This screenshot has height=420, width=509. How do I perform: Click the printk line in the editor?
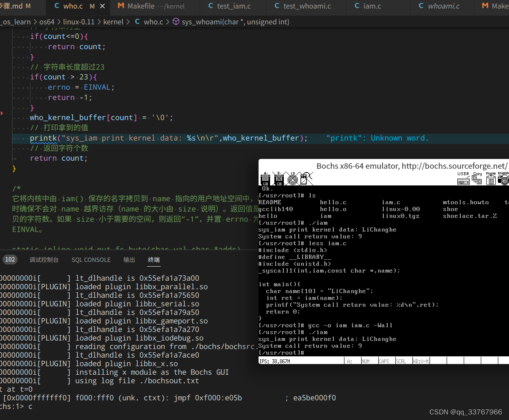[x=168, y=138]
